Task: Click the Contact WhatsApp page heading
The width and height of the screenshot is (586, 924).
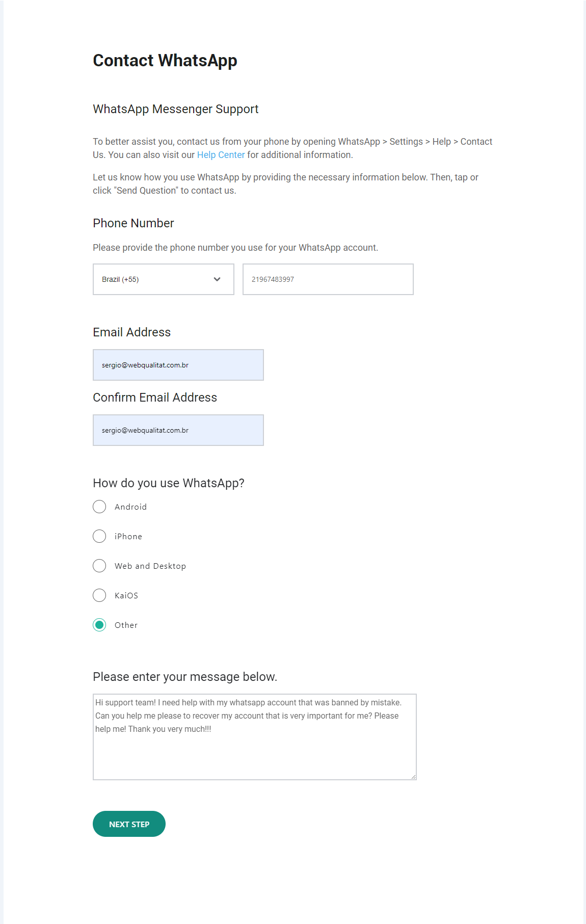Action: 165,61
